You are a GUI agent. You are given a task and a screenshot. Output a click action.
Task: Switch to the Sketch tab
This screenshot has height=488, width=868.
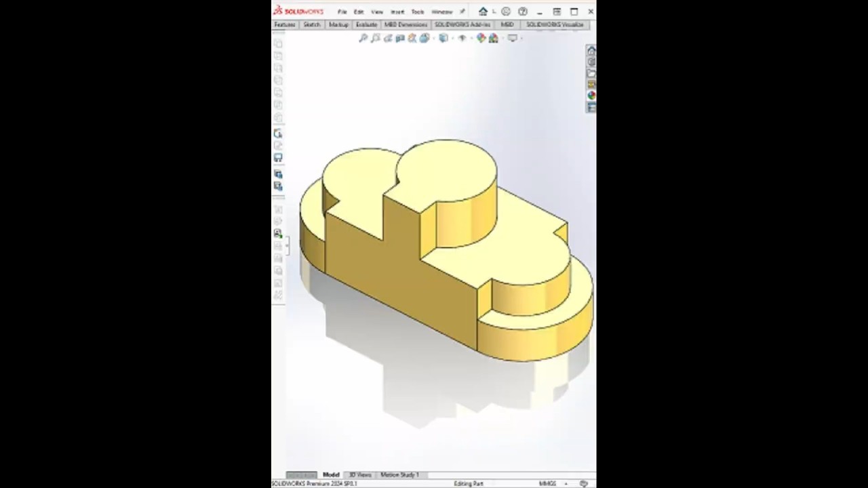(312, 24)
